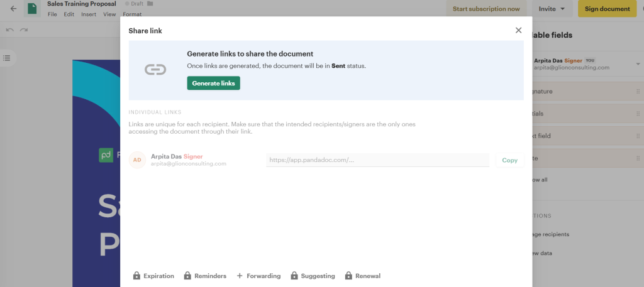Viewport: 644px width, 287px height.
Task: Click the Reminders lock option
Action: [205, 276]
